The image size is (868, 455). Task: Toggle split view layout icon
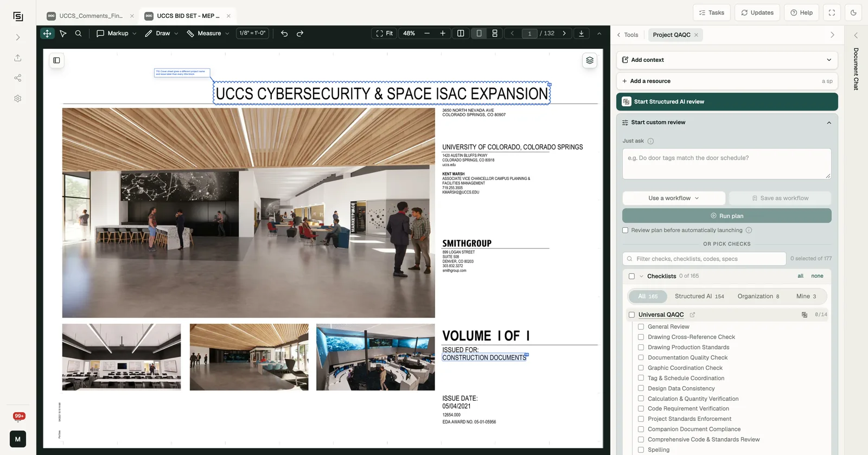pyautogui.click(x=461, y=34)
